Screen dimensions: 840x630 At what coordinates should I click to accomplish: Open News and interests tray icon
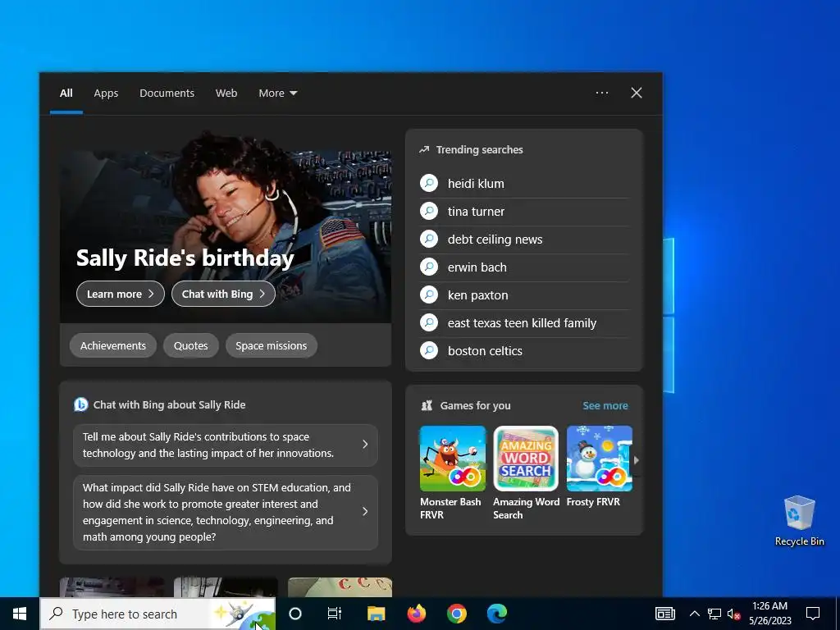[x=664, y=614]
